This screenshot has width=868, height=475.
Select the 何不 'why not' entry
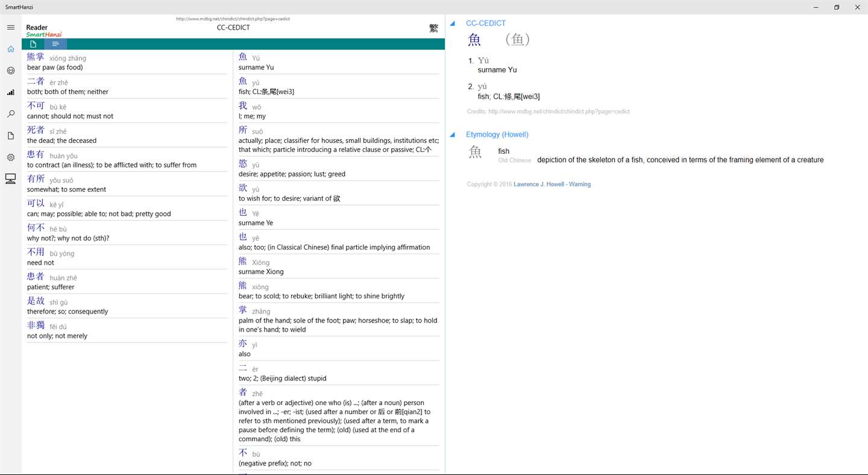click(127, 233)
